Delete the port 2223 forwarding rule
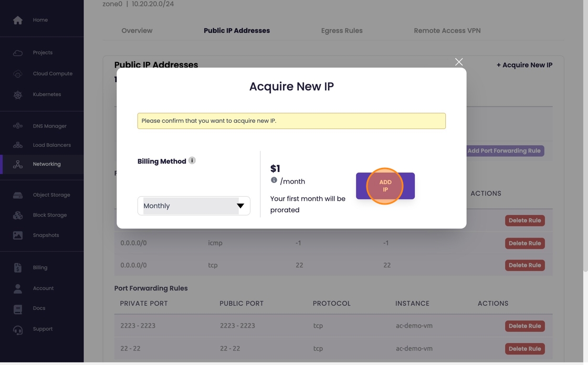Screen dimensions: 588x365 [524, 326]
